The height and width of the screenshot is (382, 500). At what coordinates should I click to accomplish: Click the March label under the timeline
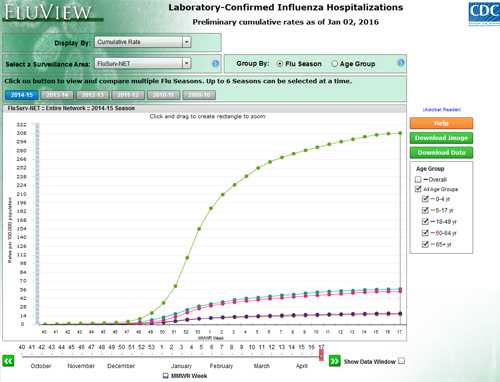tap(262, 366)
